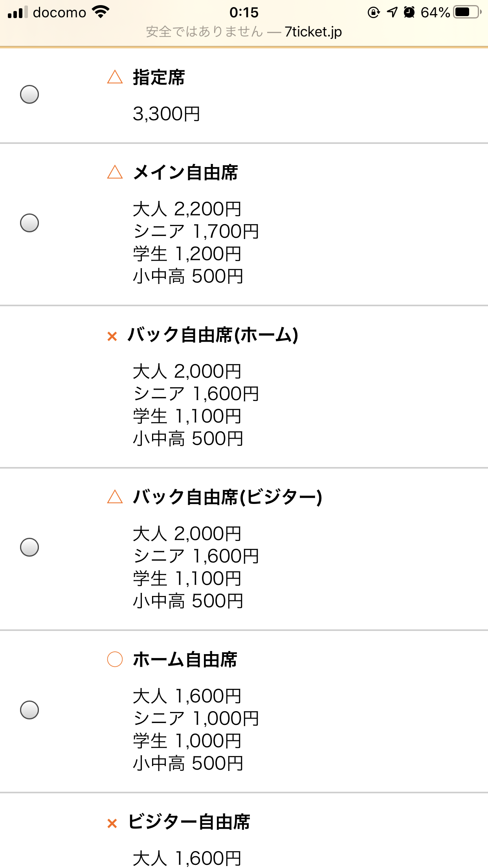
Task: Tap the circle availability icon for ホーム自由席
Action: pos(115,659)
